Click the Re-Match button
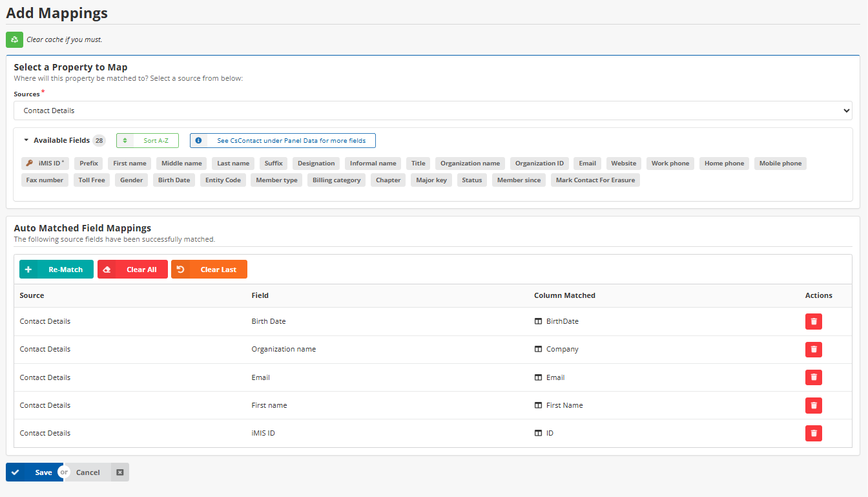The height and width of the screenshot is (497, 868). (56, 270)
